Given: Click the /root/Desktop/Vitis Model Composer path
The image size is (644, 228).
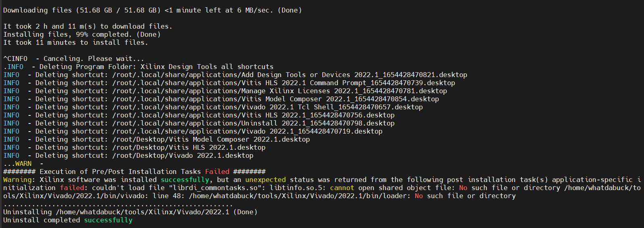Looking at the screenshot, I should click(211, 139).
